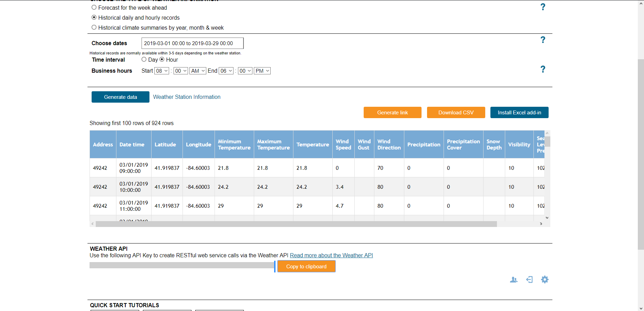Screen dimensions: 644x311
Task: Click the Temperature column header
Action: click(312, 145)
